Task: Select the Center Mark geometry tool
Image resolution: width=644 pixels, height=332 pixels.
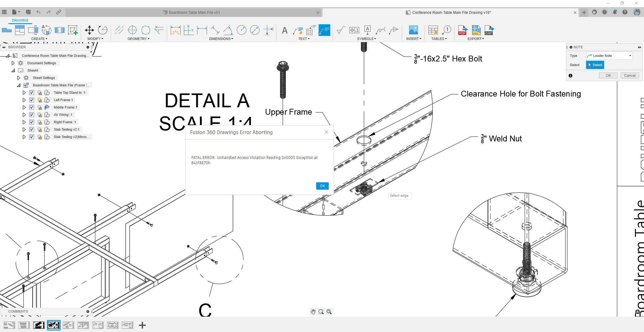Action: (x=132, y=30)
